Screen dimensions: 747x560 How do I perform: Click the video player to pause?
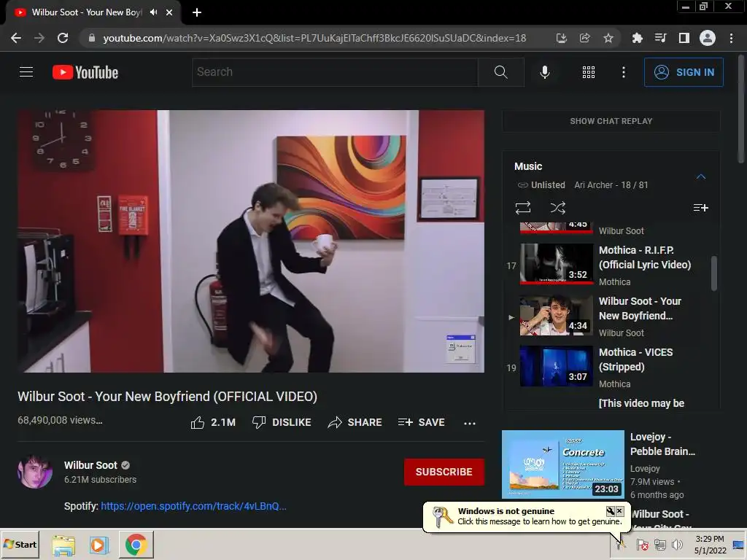[x=251, y=241]
